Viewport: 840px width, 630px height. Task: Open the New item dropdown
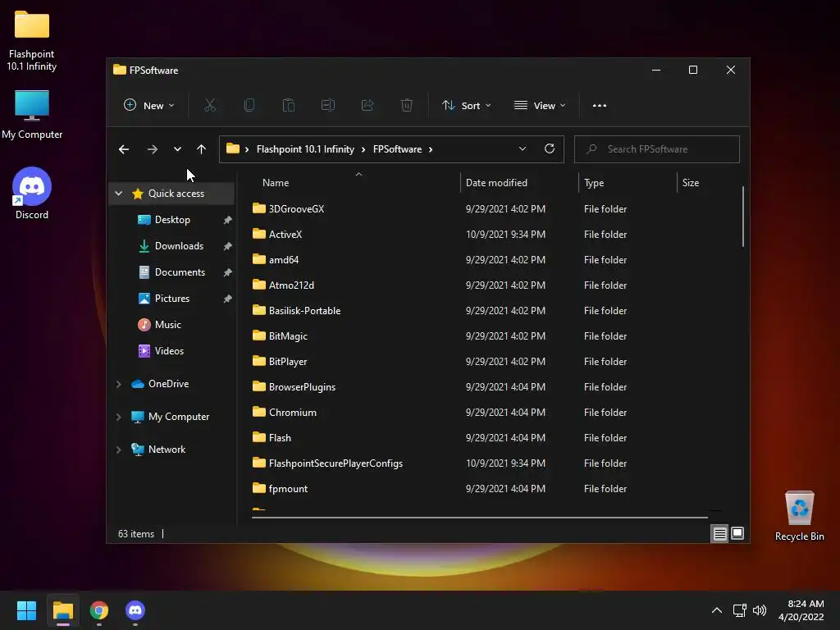149,106
